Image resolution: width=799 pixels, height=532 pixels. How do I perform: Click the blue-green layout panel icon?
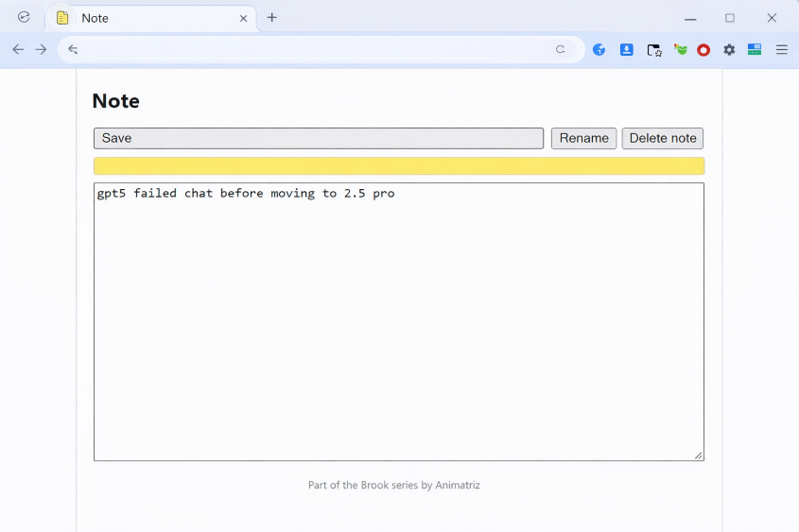(755, 50)
